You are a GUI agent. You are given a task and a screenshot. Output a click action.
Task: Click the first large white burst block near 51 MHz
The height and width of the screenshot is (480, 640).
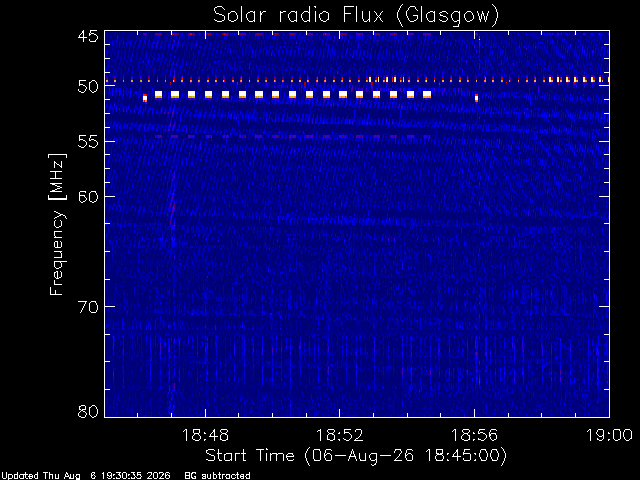(x=158, y=95)
